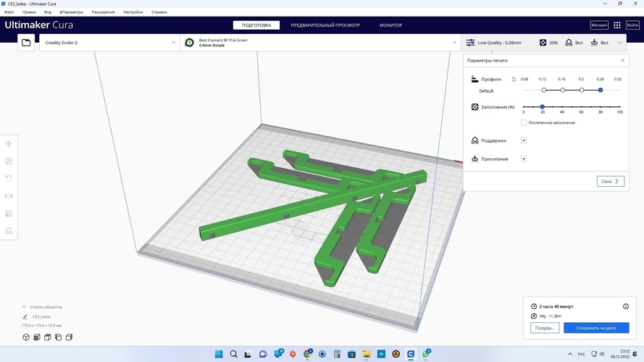This screenshot has width=644, height=362.
Task: Click the Best Filament material extruder icon
Action: pyautogui.click(x=189, y=43)
